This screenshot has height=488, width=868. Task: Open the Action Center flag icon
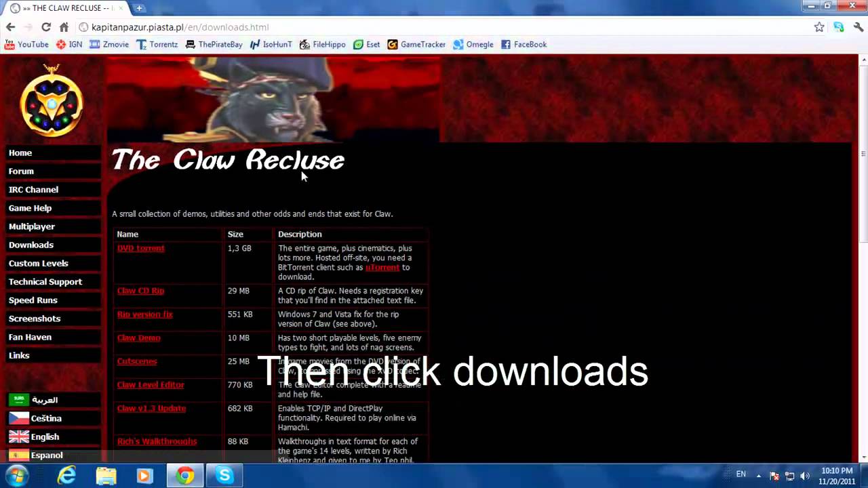[774, 476]
